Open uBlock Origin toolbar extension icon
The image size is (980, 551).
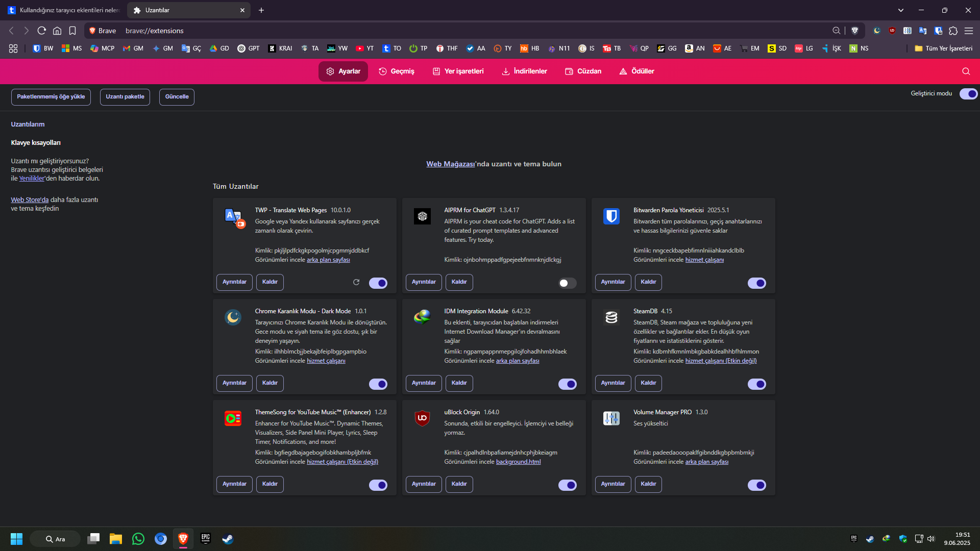click(x=892, y=31)
